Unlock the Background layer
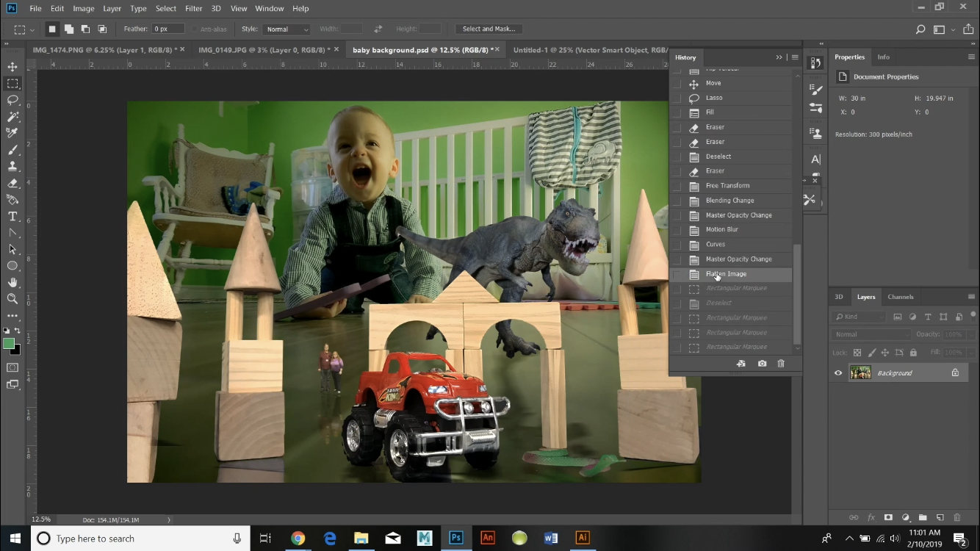This screenshot has width=980, height=551. (955, 372)
